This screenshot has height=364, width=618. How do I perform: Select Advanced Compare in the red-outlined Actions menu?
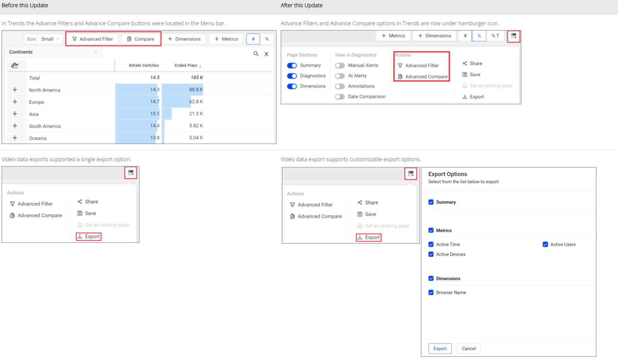[426, 77]
